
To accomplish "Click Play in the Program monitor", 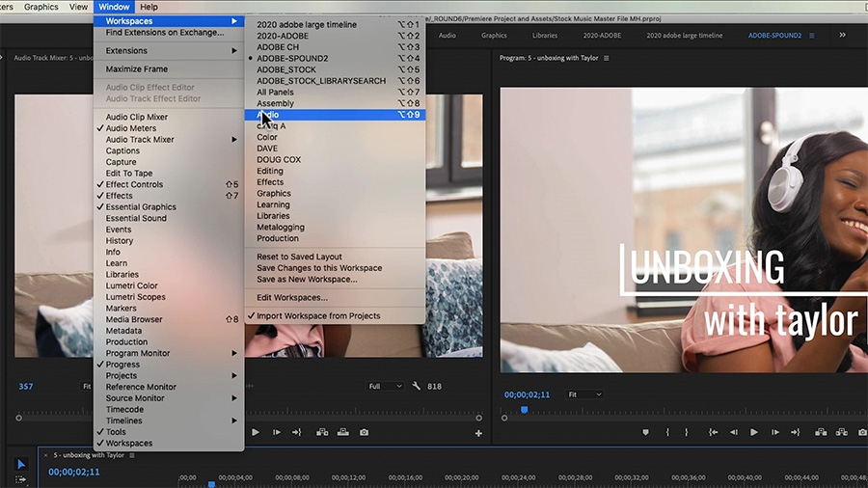I will tap(754, 432).
